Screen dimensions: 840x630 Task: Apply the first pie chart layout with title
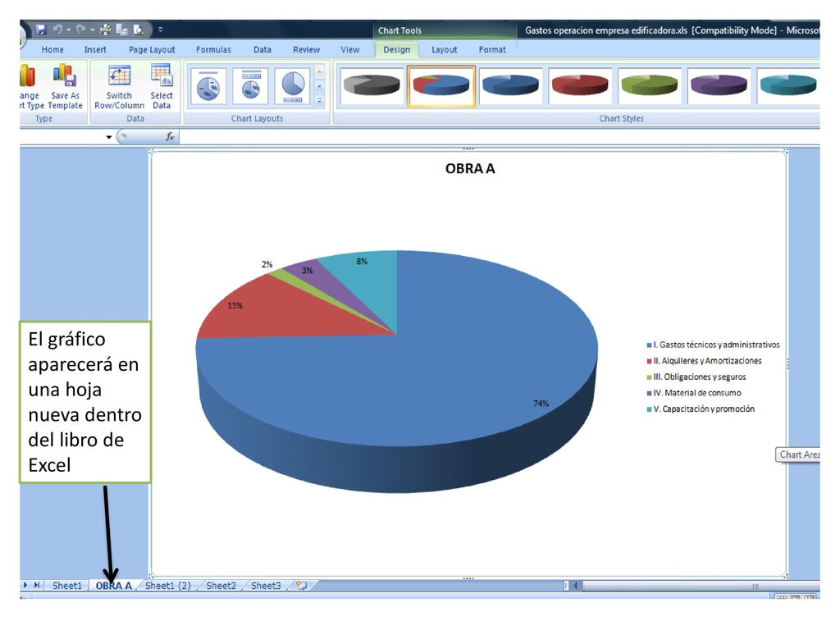pyautogui.click(x=208, y=85)
